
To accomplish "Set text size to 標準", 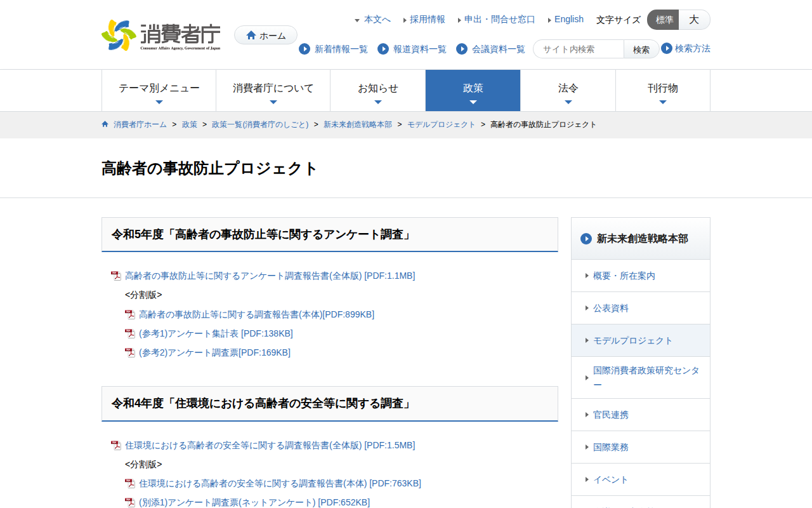I will click(664, 20).
